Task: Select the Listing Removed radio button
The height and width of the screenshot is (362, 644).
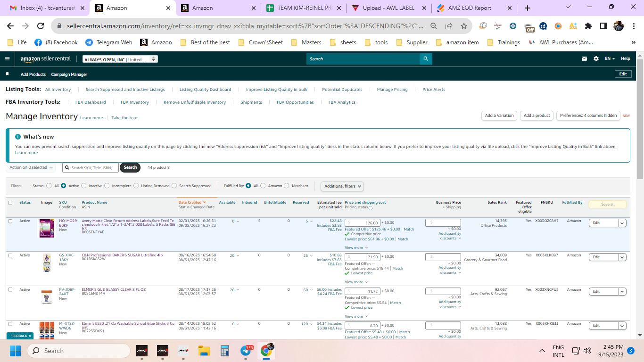Action: tap(136, 186)
